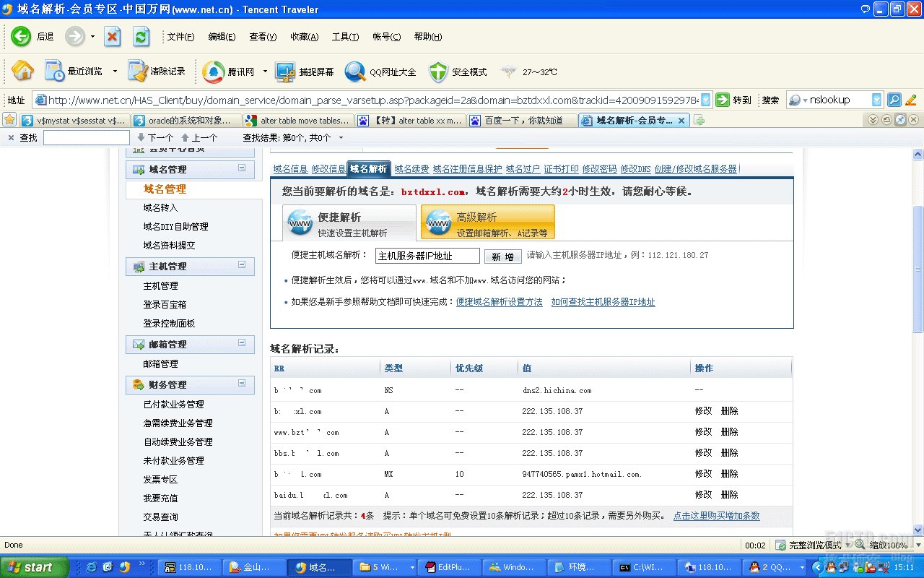Switch to the 百度一下，你就知道 tab
Image resolution: width=924 pixels, height=578 pixels.
(522, 121)
